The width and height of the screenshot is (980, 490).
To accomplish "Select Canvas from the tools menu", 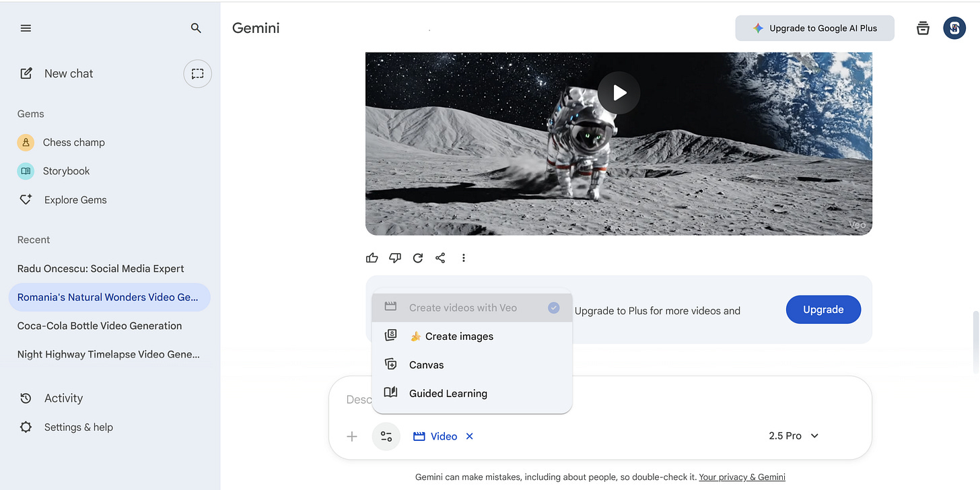I will click(472, 365).
